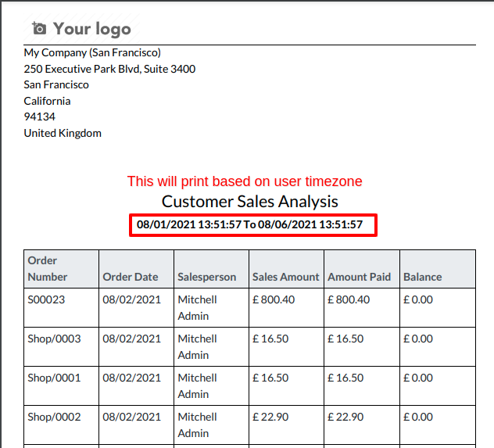Click the balance in the Shop/0002 row
Image resolution: width=494 pixels, height=448 pixels.
[418, 417]
